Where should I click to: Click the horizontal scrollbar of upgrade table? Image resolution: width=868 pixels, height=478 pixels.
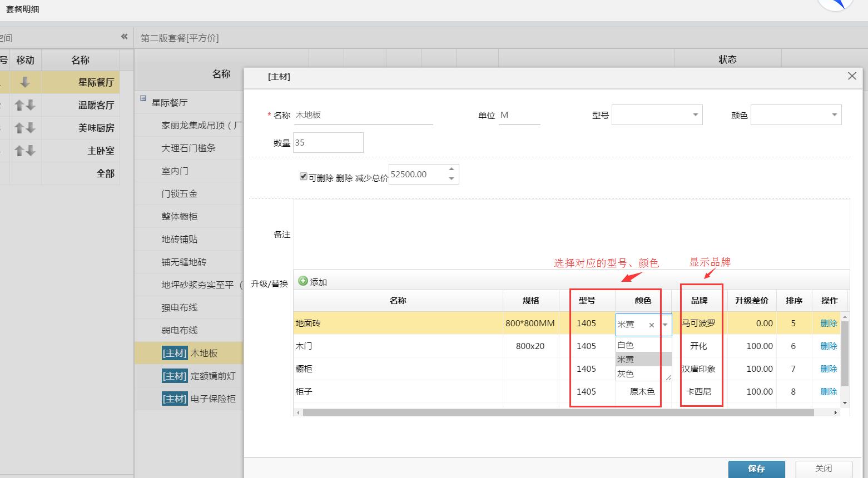tap(556, 412)
